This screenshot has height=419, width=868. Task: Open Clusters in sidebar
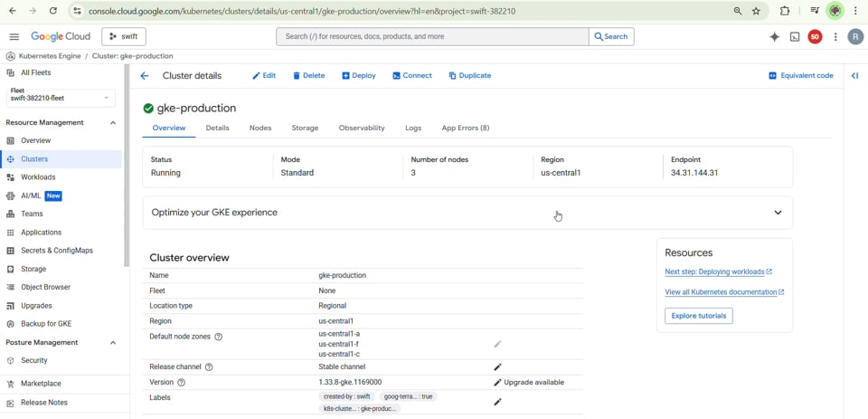(61, 159)
